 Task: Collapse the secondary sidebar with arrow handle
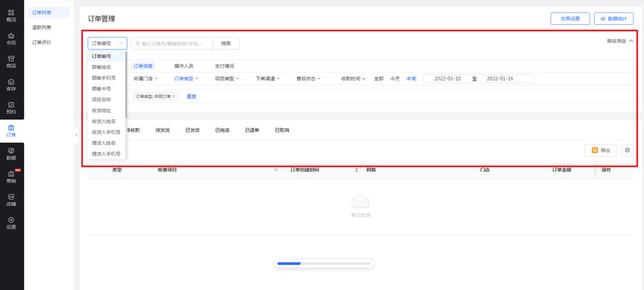tap(77, 135)
